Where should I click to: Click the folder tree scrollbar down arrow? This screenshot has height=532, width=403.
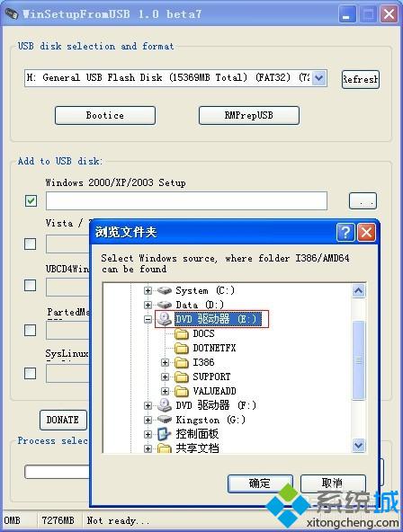pos(359,445)
